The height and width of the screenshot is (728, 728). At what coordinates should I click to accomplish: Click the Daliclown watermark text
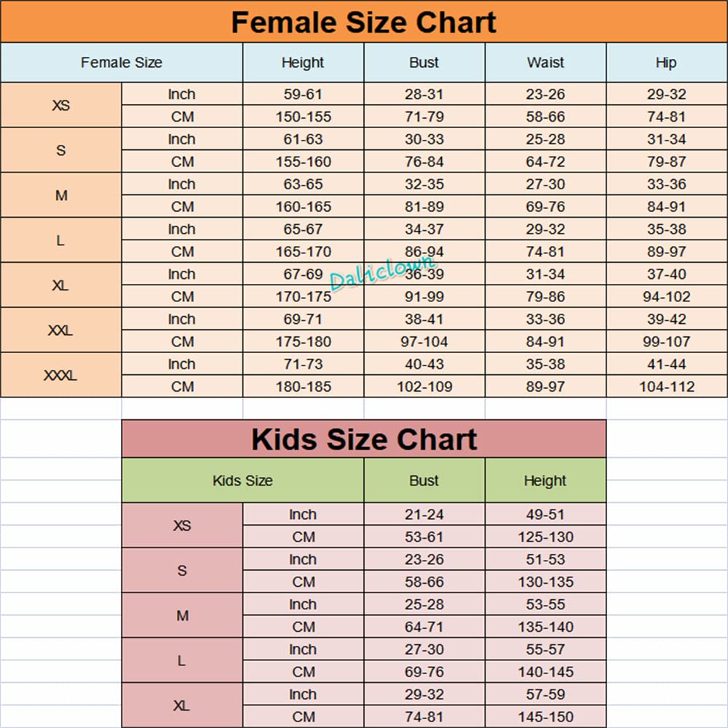tap(382, 272)
